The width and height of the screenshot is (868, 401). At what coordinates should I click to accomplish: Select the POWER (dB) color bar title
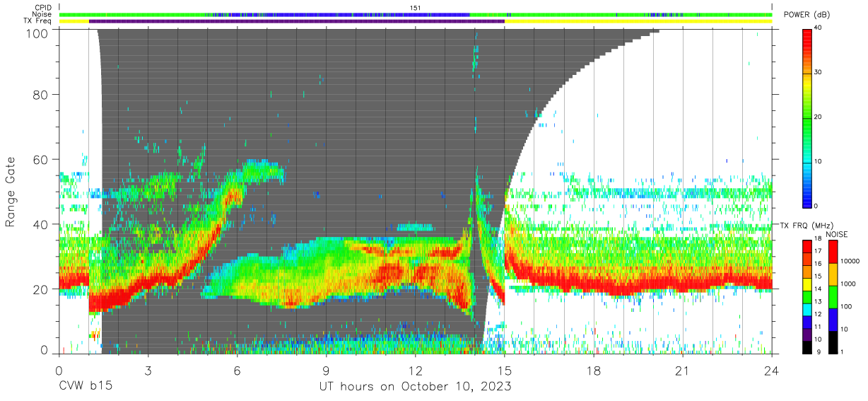(806, 15)
